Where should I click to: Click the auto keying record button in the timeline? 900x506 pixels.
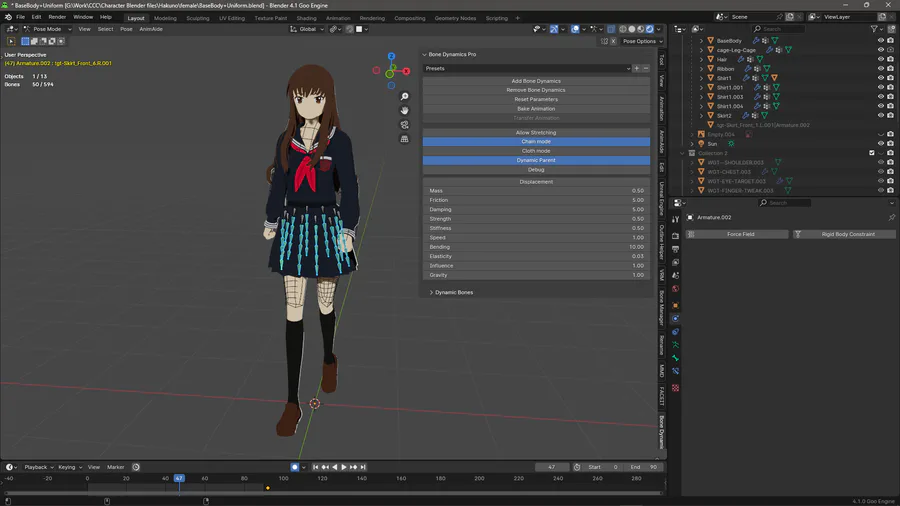coord(294,467)
